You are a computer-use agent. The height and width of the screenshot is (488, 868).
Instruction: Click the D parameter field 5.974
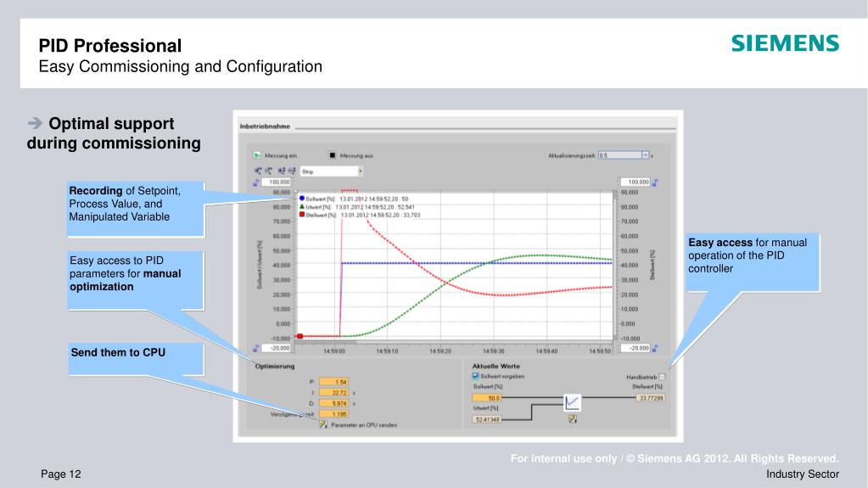click(x=333, y=403)
